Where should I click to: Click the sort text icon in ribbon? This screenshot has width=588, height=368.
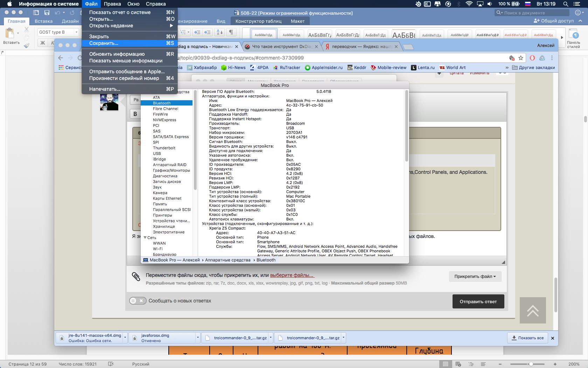pos(220,32)
